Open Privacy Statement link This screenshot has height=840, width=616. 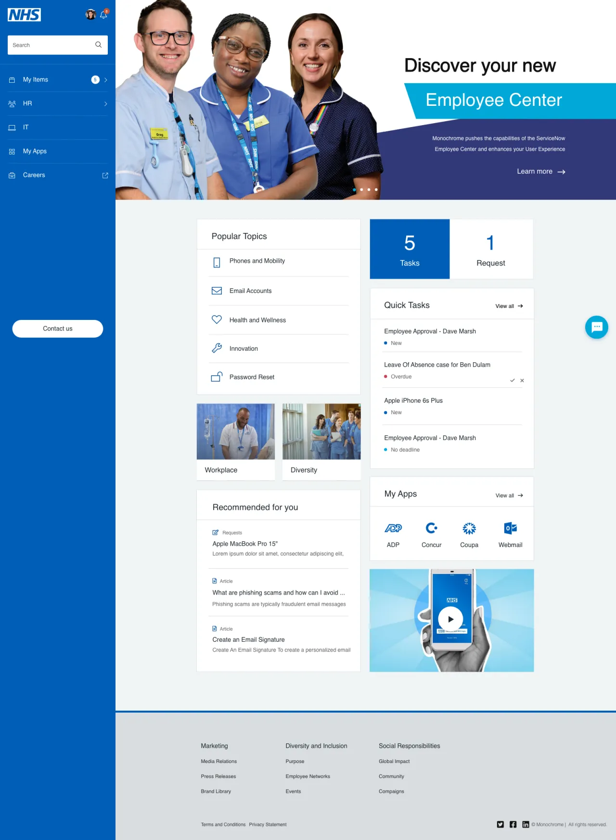coord(268,825)
